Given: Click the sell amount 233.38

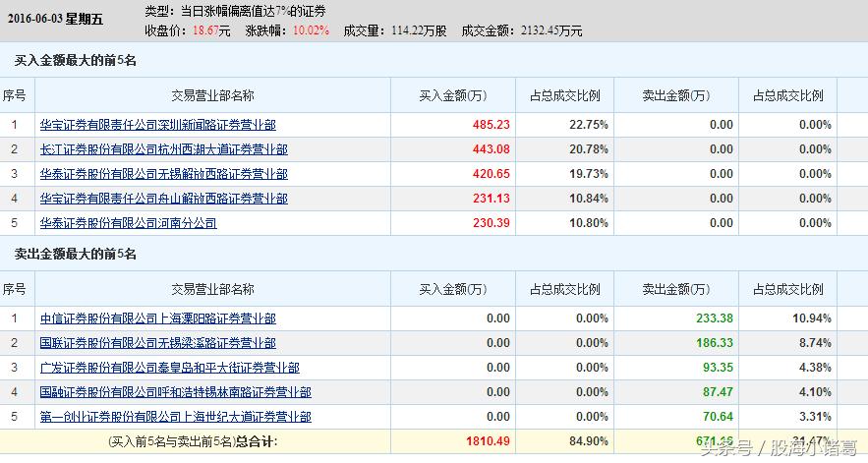Looking at the screenshot, I should (714, 318).
